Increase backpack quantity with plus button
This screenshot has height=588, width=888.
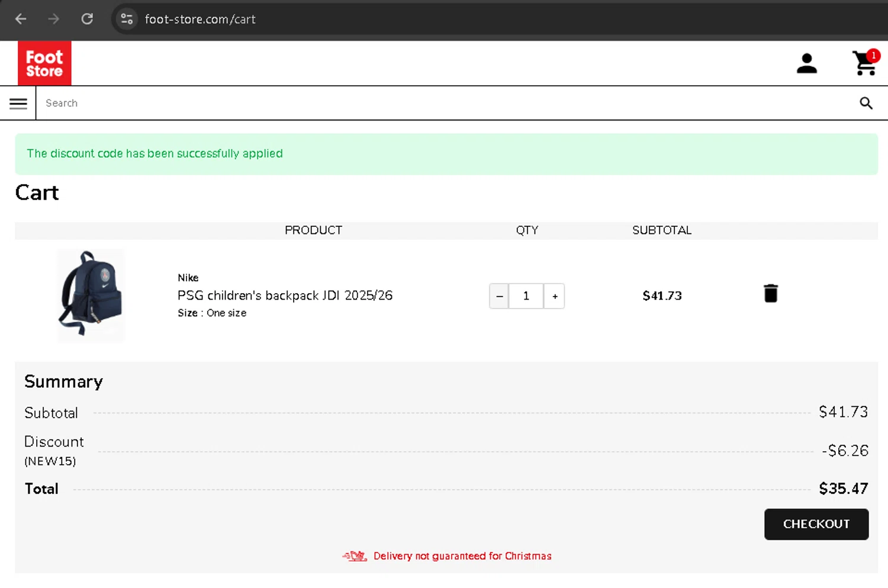click(x=555, y=296)
